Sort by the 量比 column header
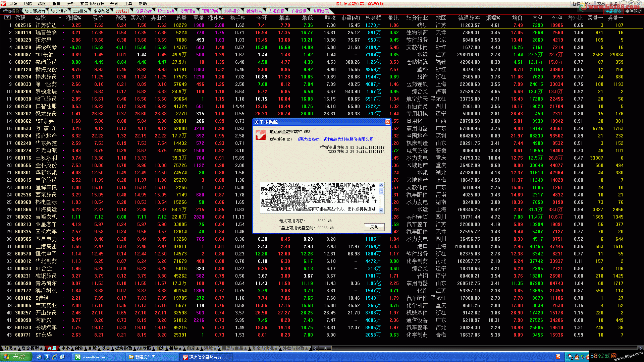Viewport: 644px width, 362px height. pos(393,18)
